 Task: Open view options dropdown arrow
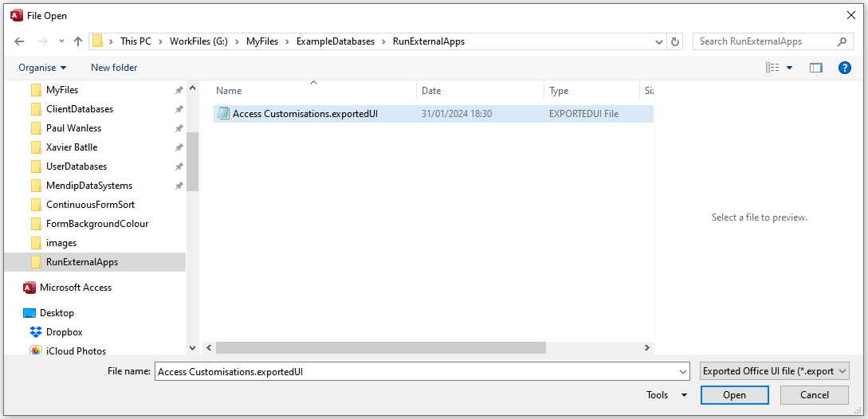pos(789,68)
